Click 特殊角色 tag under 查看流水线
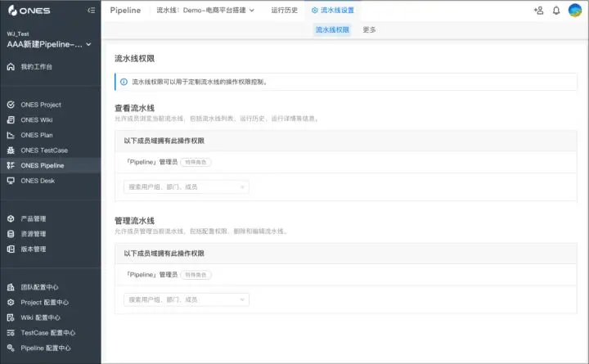 [x=196, y=162]
